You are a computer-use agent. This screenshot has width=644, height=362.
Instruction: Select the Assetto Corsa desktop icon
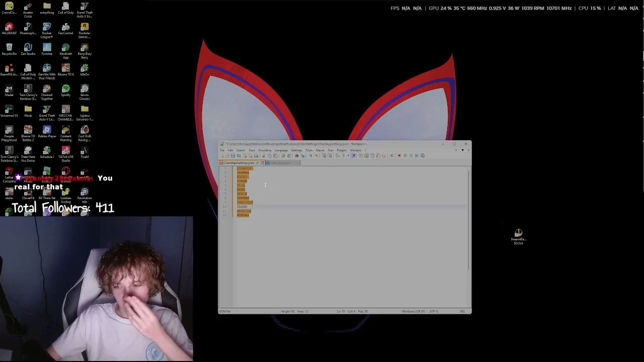(28, 11)
